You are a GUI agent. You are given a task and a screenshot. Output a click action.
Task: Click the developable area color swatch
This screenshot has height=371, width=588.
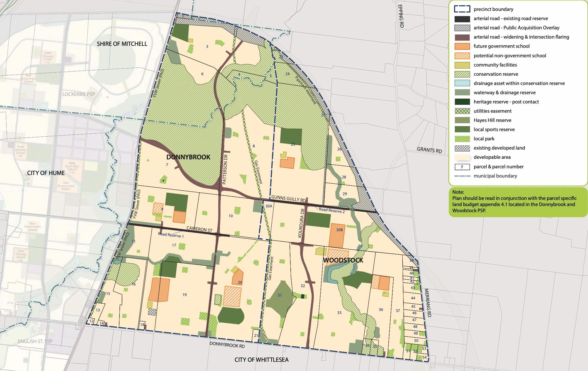[462, 157]
